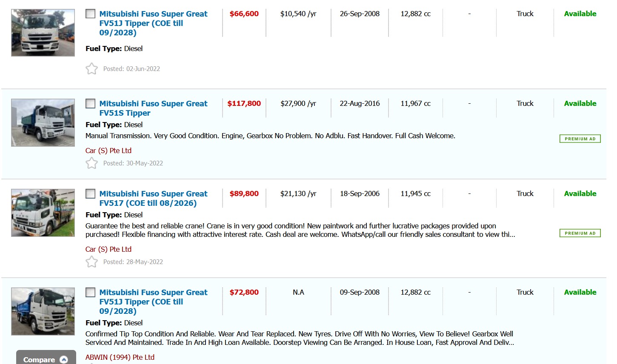617x364 pixels.
Task: Open Mitsubishi Fuso Super Great FV51S Tipper link
Action: (153, 108)
